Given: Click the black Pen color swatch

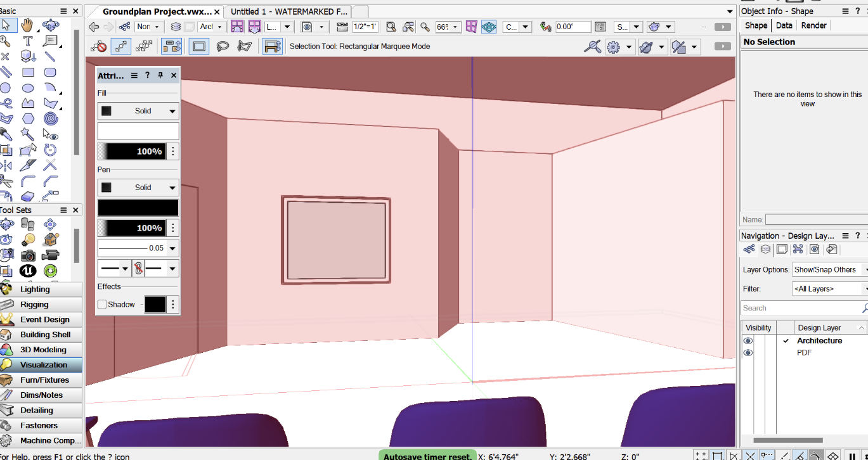Looking at the screenshot, I should coord(138,207).
